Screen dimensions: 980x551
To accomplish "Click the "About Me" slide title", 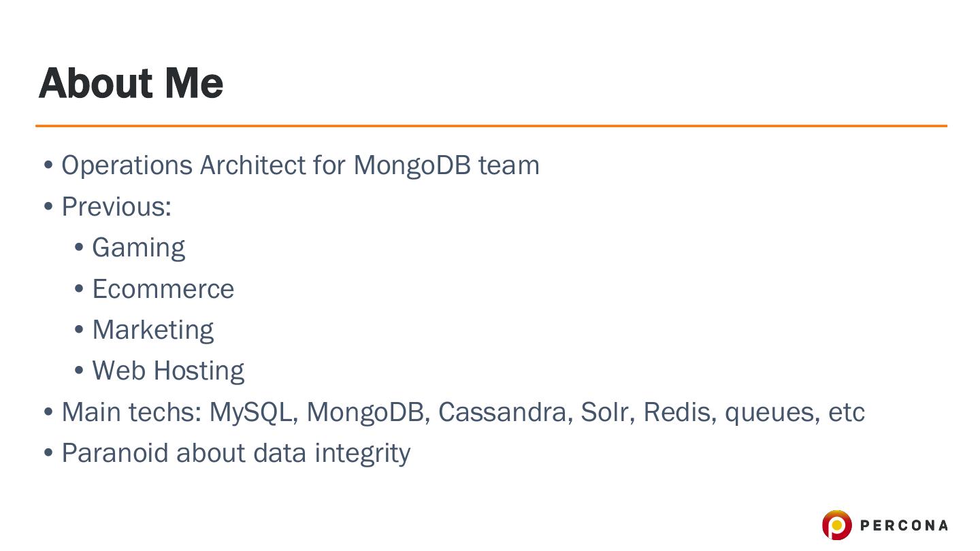I will pyautogui.click(x=131, y=83).
